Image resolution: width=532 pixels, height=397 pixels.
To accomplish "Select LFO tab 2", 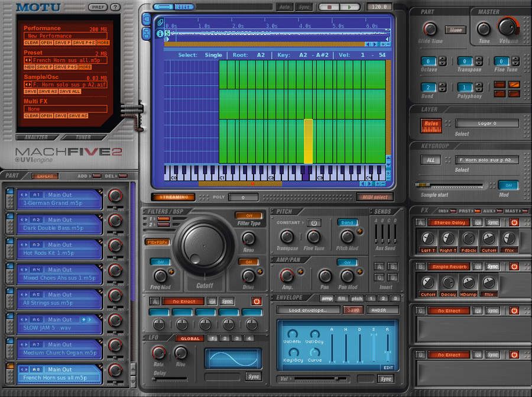I will tap(225, 338).
